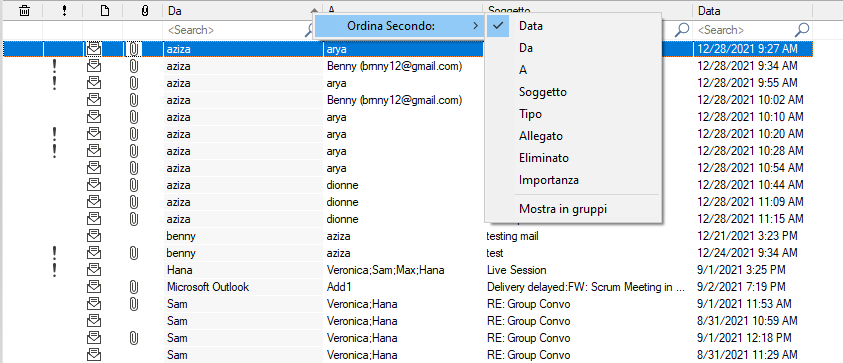The height and width of the screenshot is (363, 843).
Task: Click envelope icon on row dated 12/28/2021 10:54 AM
Action: tap(94, 168)
